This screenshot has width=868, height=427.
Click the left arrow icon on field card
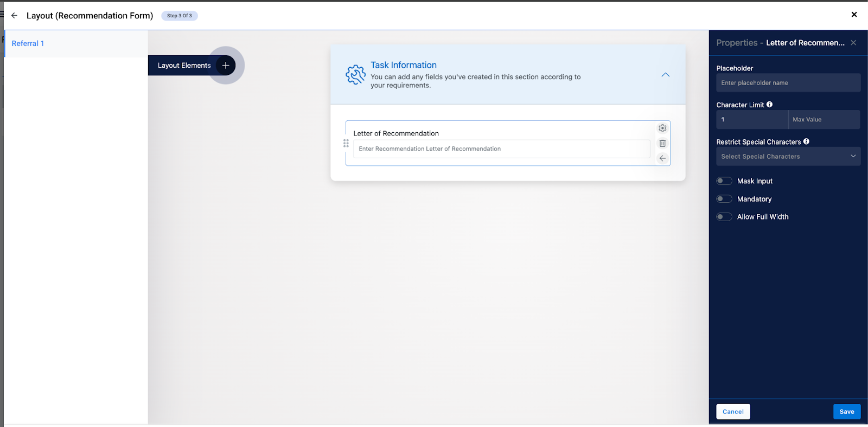point(662,158)
